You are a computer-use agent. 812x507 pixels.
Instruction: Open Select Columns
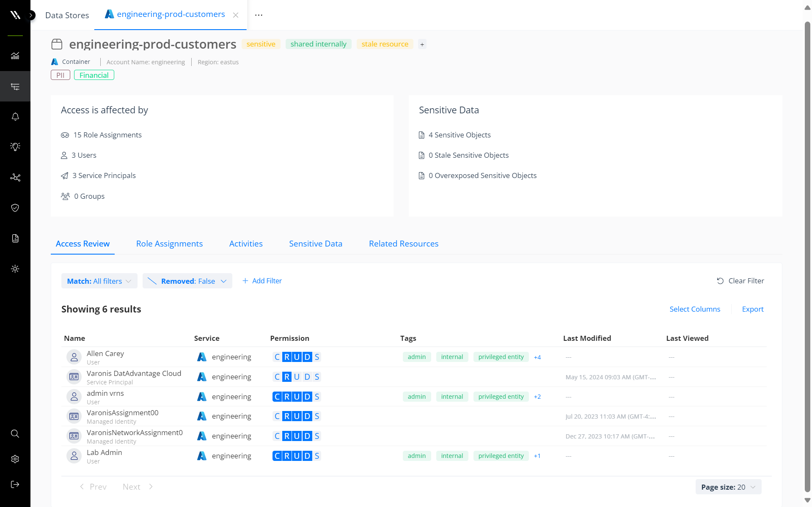click(x=695, y=309)
